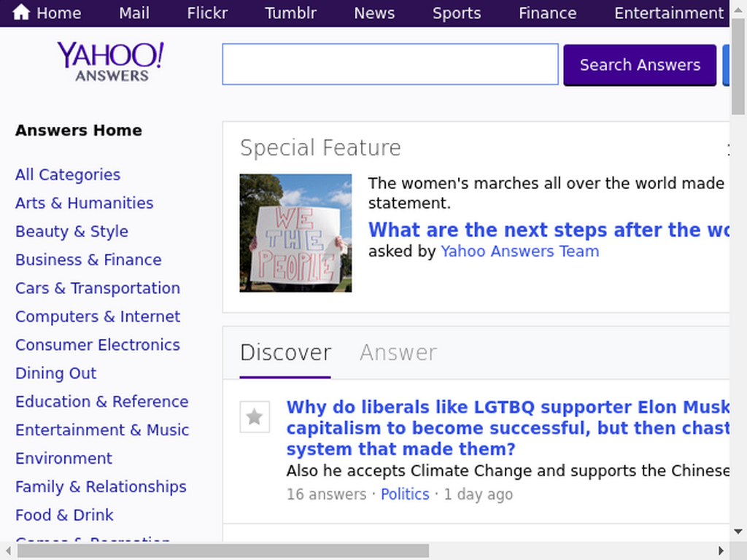The image size is (747, 560).
Task: Click the women's marches description text
Action: 546,192
